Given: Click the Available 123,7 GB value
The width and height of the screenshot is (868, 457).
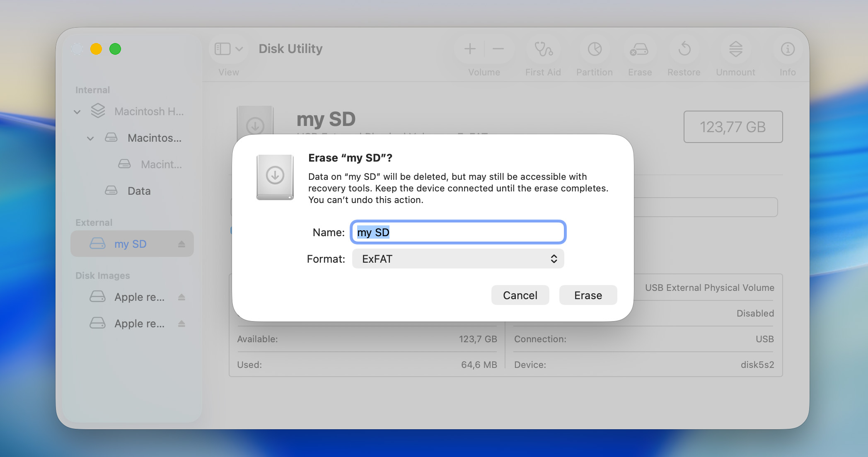Looking at the screenshot, I should tap(478, 339).
